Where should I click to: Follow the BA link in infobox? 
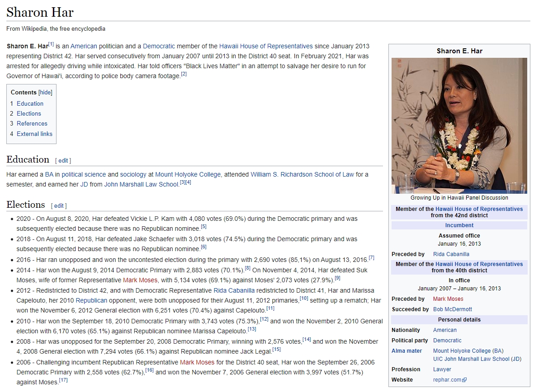498,351
